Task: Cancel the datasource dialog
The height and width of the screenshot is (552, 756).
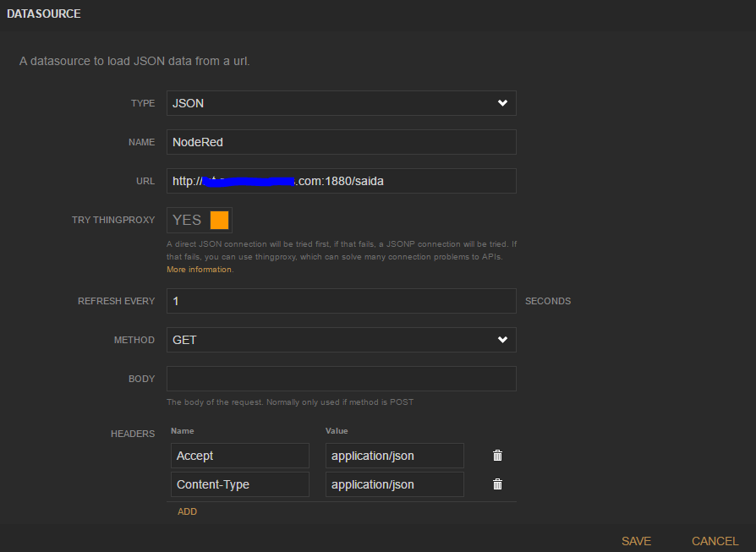Action: (x=715, y=541)
